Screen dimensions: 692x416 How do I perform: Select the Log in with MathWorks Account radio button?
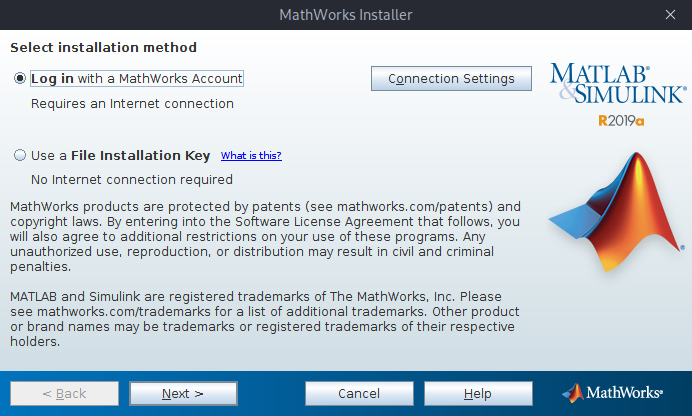click(20, 79)
